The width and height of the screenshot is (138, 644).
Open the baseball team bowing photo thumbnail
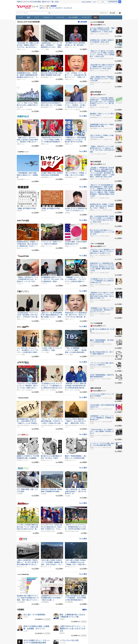click(28, 93)
